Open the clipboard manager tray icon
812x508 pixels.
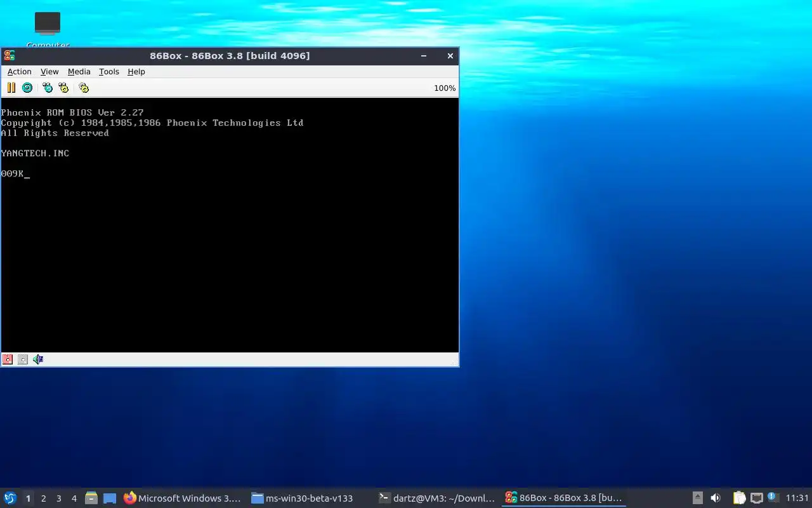tap(739, 498)
